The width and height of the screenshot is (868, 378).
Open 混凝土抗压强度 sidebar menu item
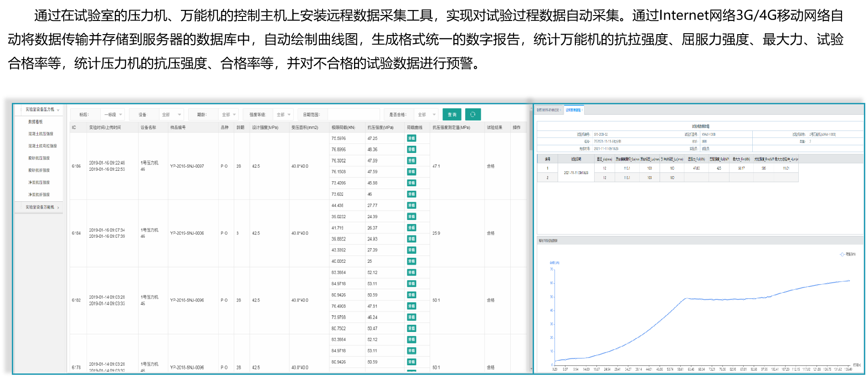click(41, 134)
